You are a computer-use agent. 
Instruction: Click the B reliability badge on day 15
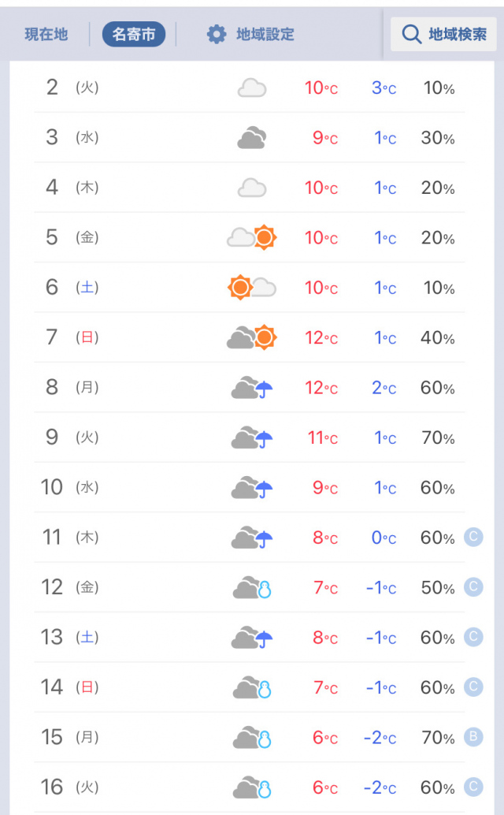point(473,738)
